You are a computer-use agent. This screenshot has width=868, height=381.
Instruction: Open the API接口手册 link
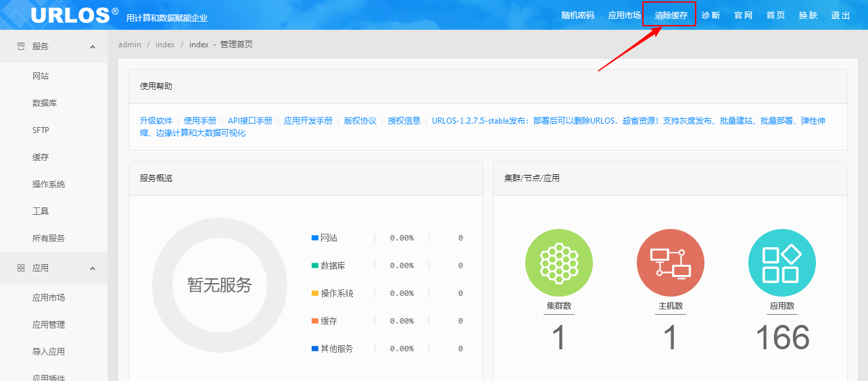point(250,121)
